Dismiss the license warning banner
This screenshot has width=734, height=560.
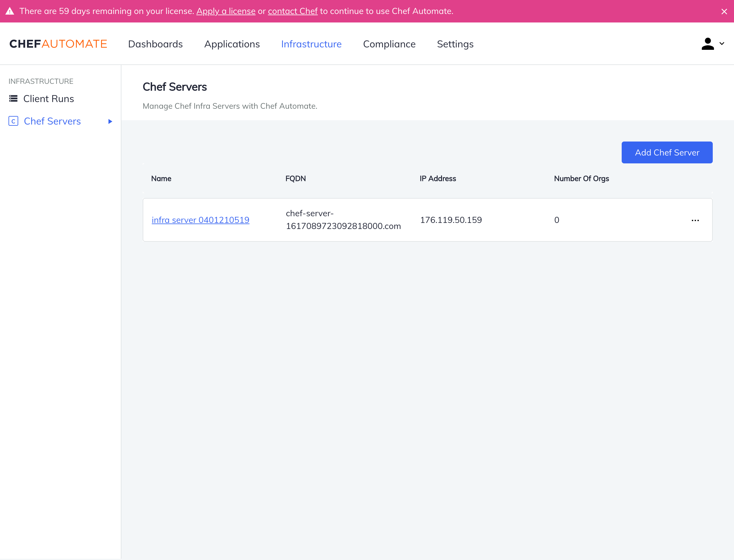tap(724, 11)
